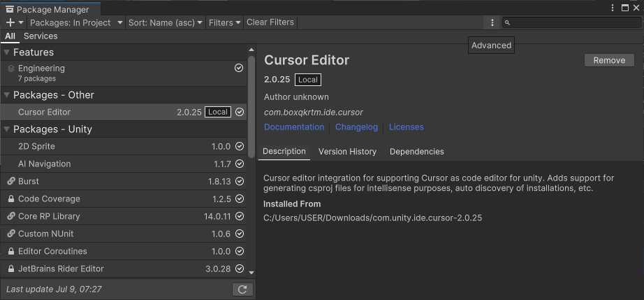Click the JetBrains Rider Editor lock icon
This screenshot has height=300, width=644.
click(x=11, y=269)
